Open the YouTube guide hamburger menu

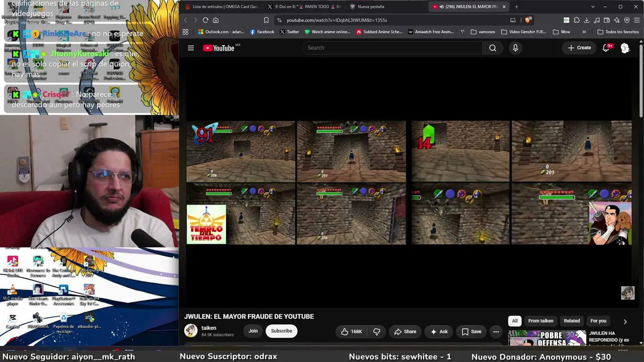[191, 48]
